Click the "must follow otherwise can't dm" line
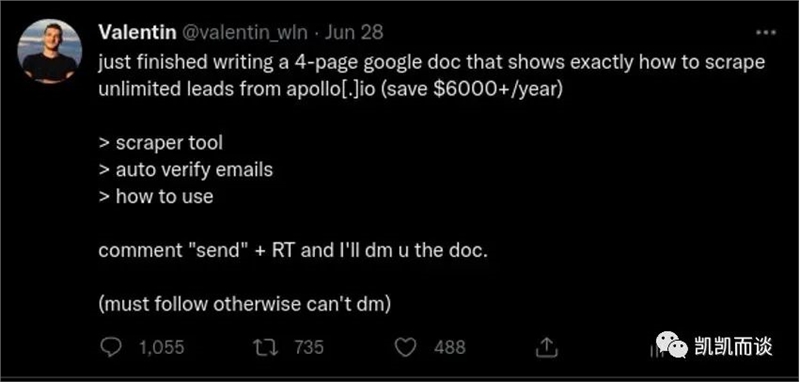The height and width of the screenshot is (382, 800). click(x=245, y=305)
